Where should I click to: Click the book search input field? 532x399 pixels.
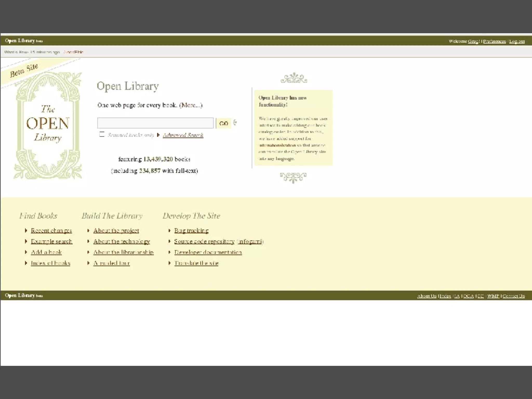tap(155, 123)
